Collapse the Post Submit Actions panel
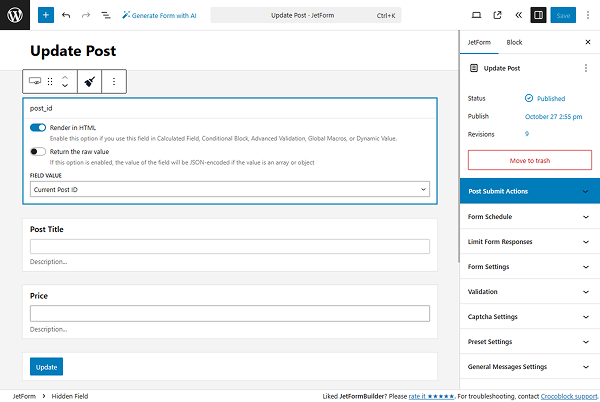 pyautogui.click(x=530, y=191)
